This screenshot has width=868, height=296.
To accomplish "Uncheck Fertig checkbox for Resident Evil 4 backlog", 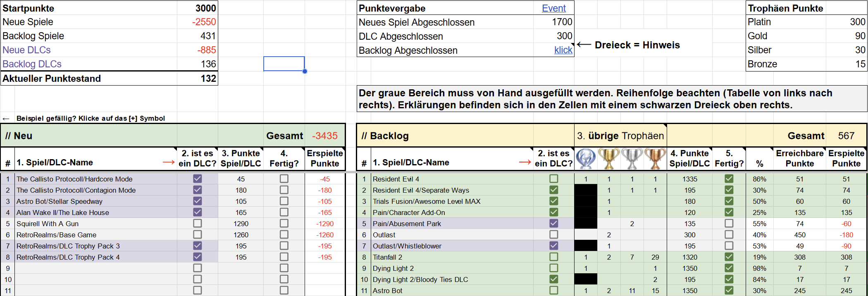I will (x=729, y=179).
